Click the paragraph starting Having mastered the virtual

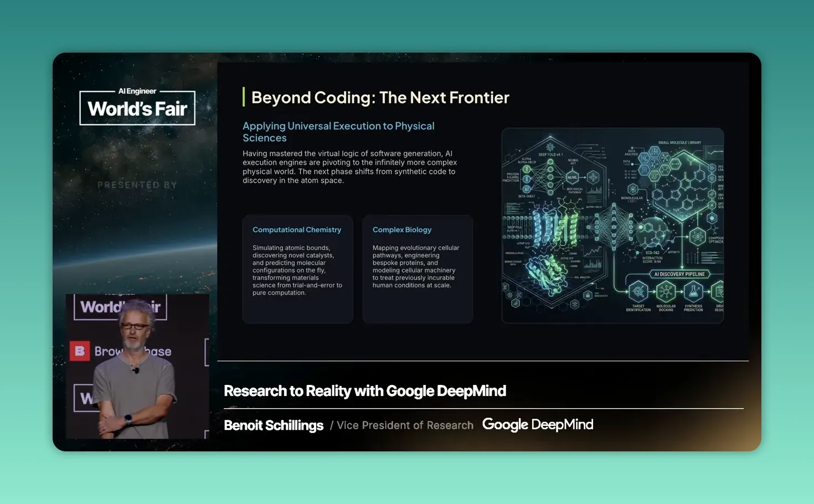(349, 167)
